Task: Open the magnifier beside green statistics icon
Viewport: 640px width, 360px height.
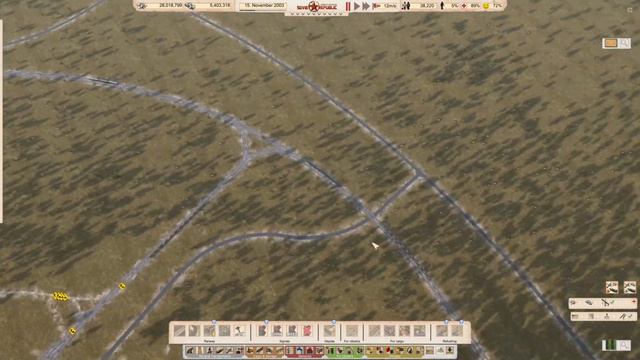Action: pyautogui.click(x=624, y=345)
